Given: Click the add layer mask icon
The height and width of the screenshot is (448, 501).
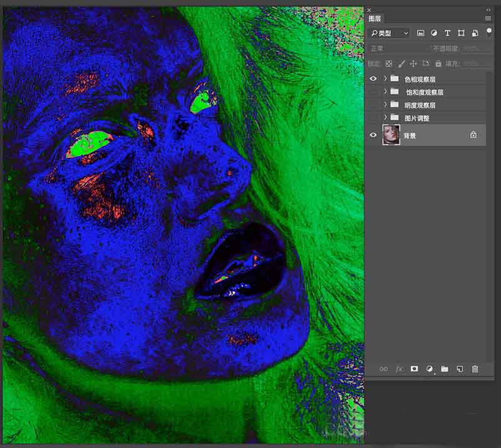Looking at the screenshot, I should (x=414, y=369).
